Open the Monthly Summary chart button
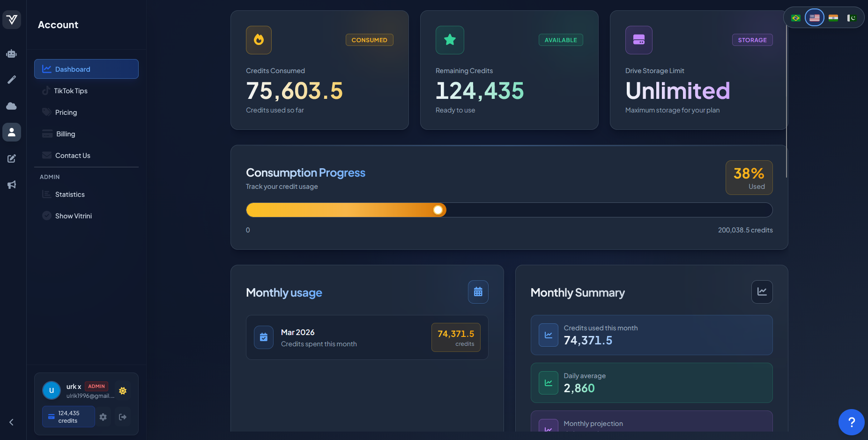Image resolution: width=868 pixels, height=440 pixels. [x=762, y=292]
